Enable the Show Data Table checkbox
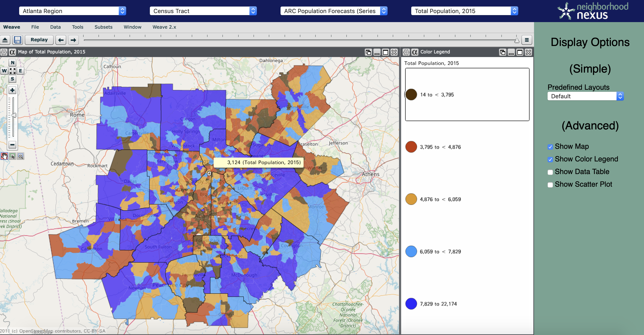The height and width of the screenshot is (335, 644). (x=550, y=172)
